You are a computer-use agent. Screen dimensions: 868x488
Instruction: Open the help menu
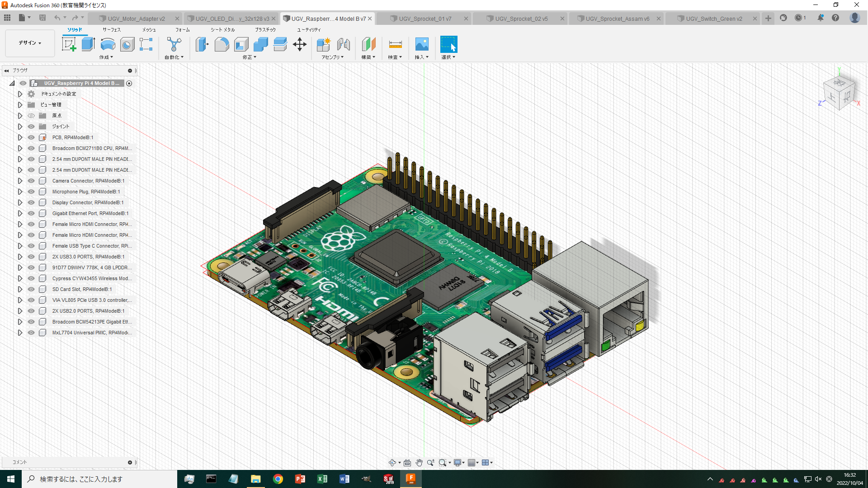click(x=835, y=18)
